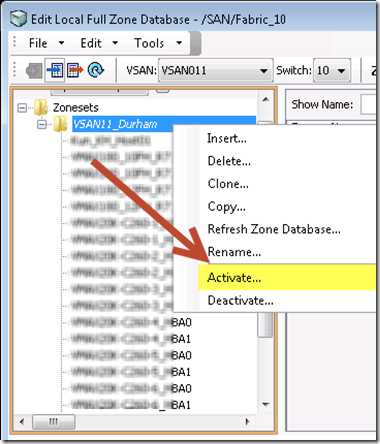
Task: Open the File menu
Action: point(46,43)
